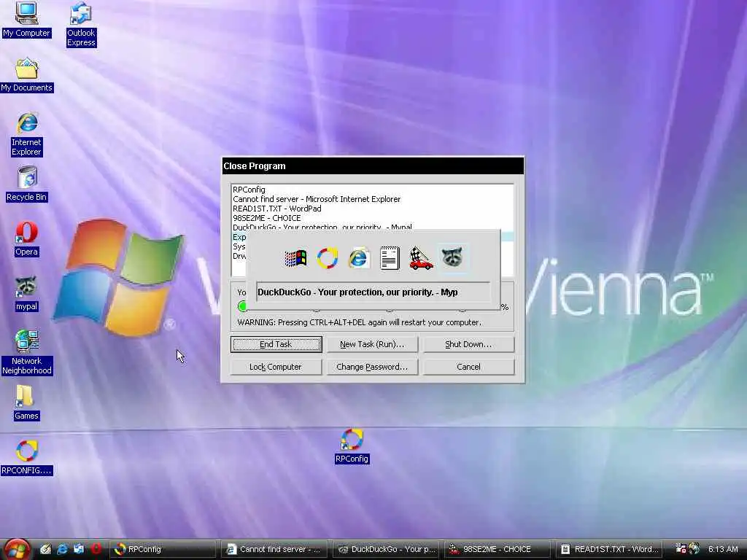
Task: Click the CTRL+ALT+DEL warning text
Action: tap(359, 322)
